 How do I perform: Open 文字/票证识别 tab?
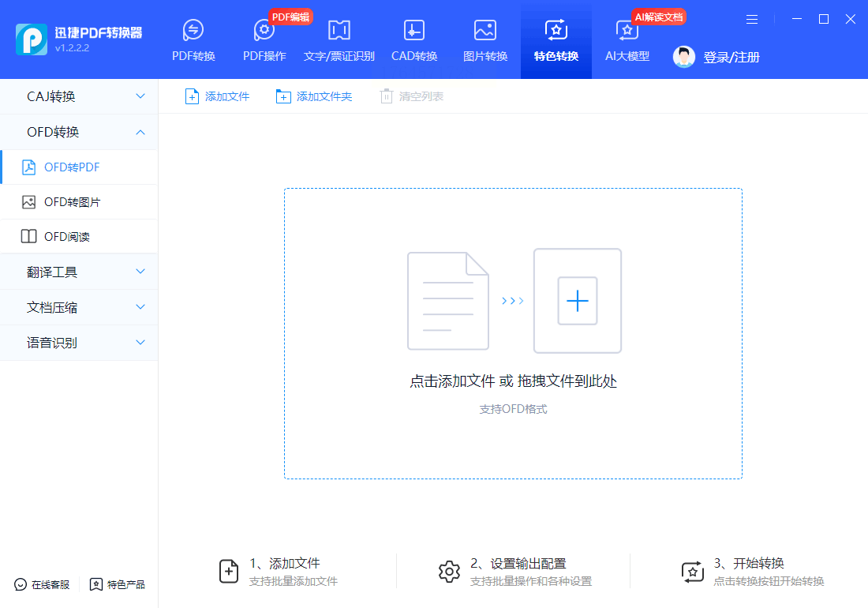tap(339, 40)
